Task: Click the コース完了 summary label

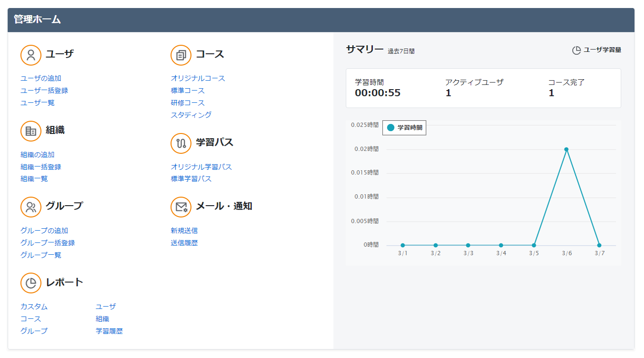Action: tap(566, 82)
